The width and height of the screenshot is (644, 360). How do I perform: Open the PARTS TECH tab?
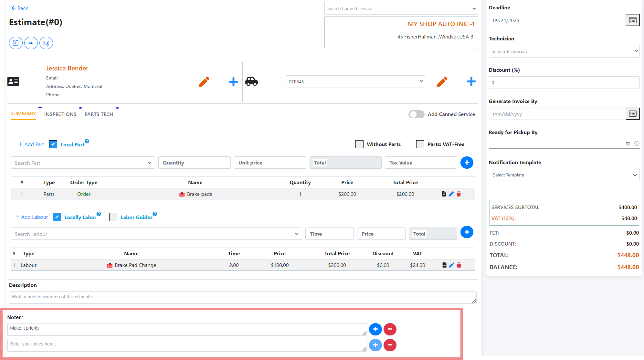(x=99, y=114)
